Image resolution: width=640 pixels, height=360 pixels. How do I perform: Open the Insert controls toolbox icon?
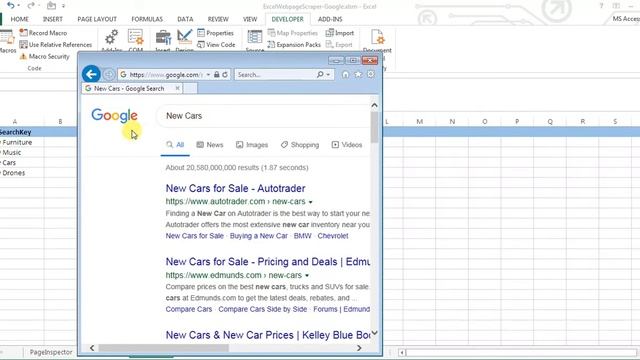(x=163, y=38)
